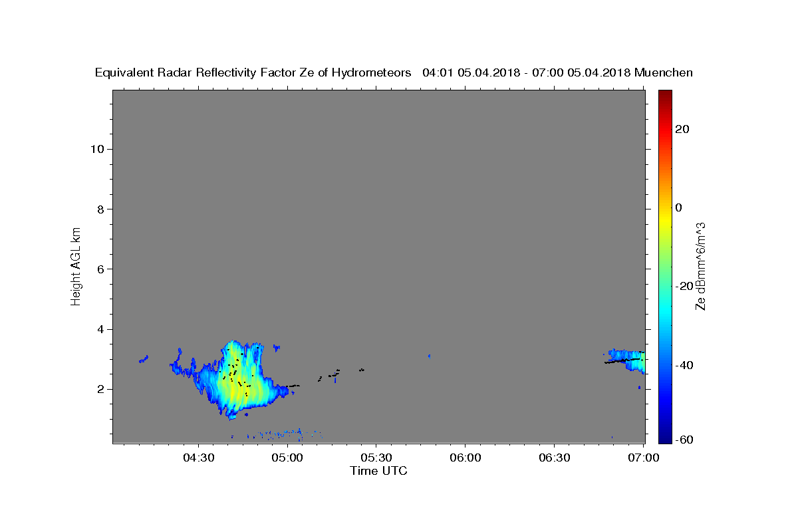This screenshot has height=532, width=798.
Task: Click the height tick label 6
Action: tap(100, 269)
